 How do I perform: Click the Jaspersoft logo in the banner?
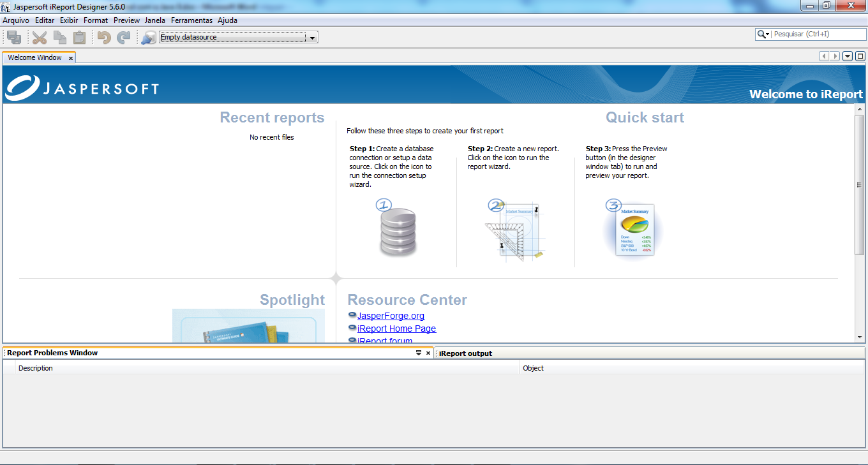click(x=82, y=89)
